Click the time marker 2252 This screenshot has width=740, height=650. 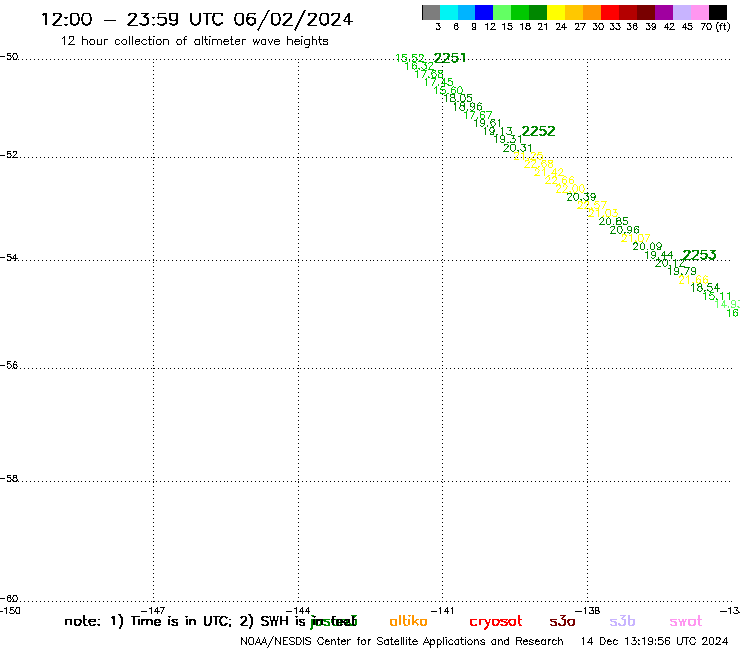pyautogui.click(x=538, y=131)
